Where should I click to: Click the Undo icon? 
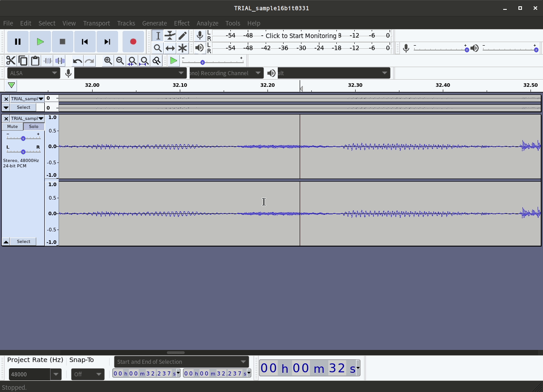coord(77,60)
